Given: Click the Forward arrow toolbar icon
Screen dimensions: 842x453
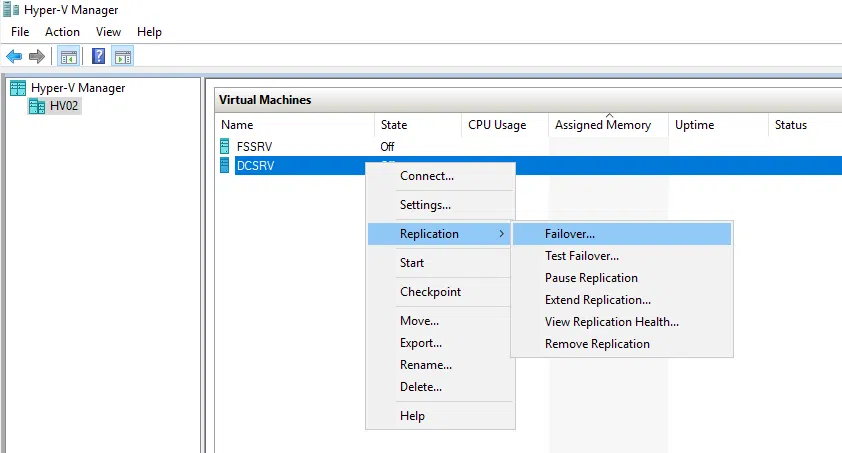Looking at the screenshot, I should 37,56.
